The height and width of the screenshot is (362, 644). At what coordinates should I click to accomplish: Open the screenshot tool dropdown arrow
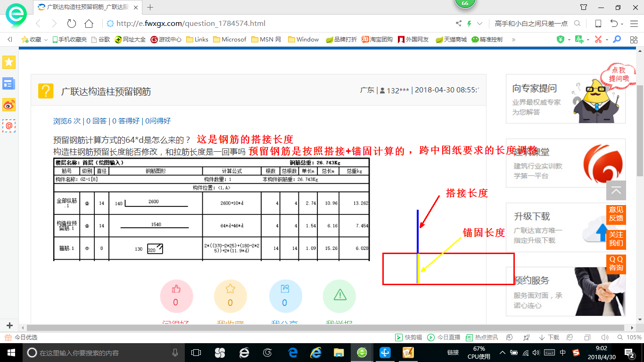[607, 40]
